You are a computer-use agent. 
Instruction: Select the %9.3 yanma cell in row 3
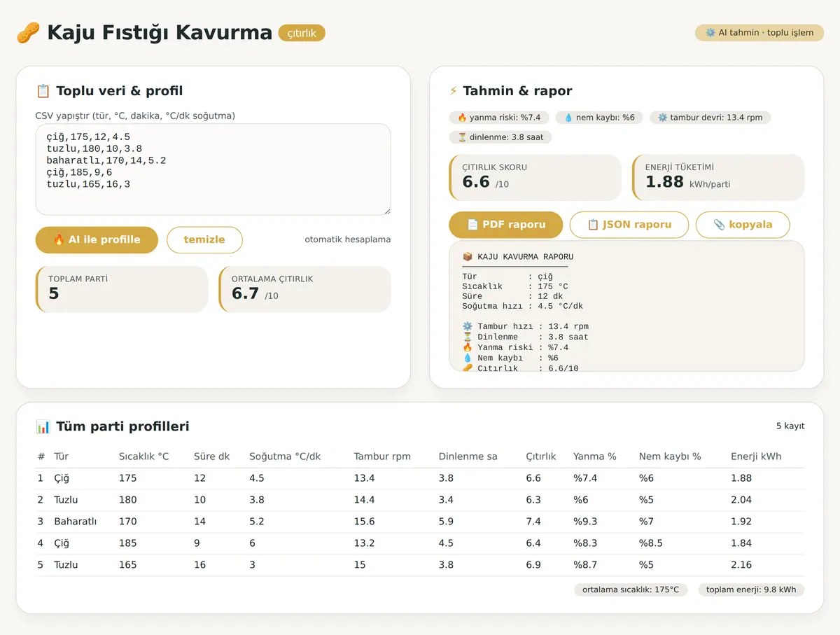point(584,522)
